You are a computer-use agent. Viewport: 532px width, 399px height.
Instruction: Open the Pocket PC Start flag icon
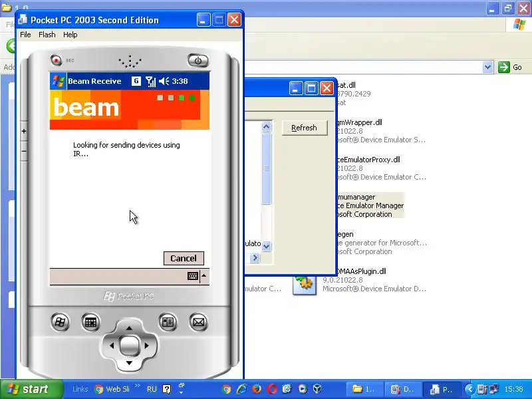pyautogui.click(x=59, y=81)
